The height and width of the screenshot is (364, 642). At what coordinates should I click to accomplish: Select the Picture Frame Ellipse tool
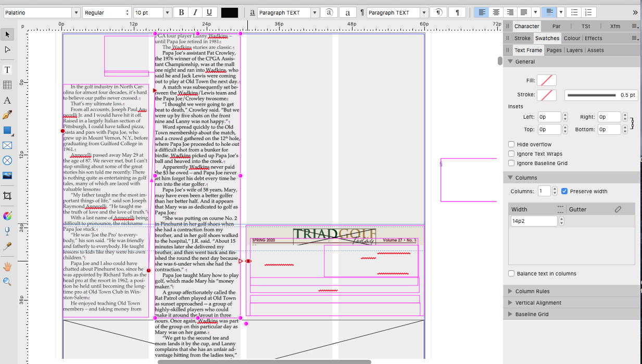click(7, 160)
